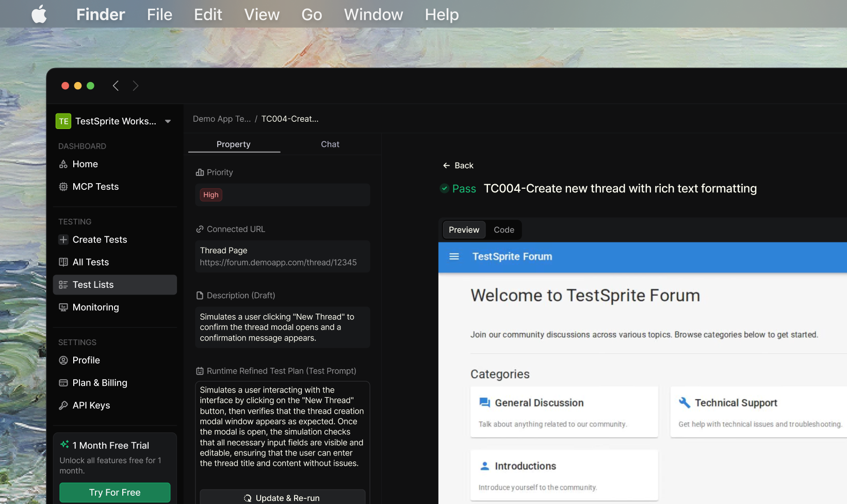Click the forum.demoapp.com thread URL
847x504 pixels.
[x=278, y=263]
